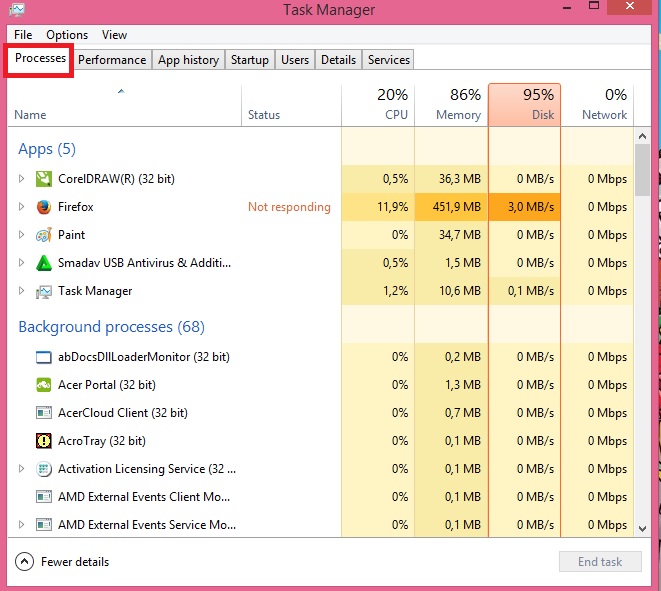The image size is (661, 591).
Task: Switch to the Startup tab
Action: point(250,60)
